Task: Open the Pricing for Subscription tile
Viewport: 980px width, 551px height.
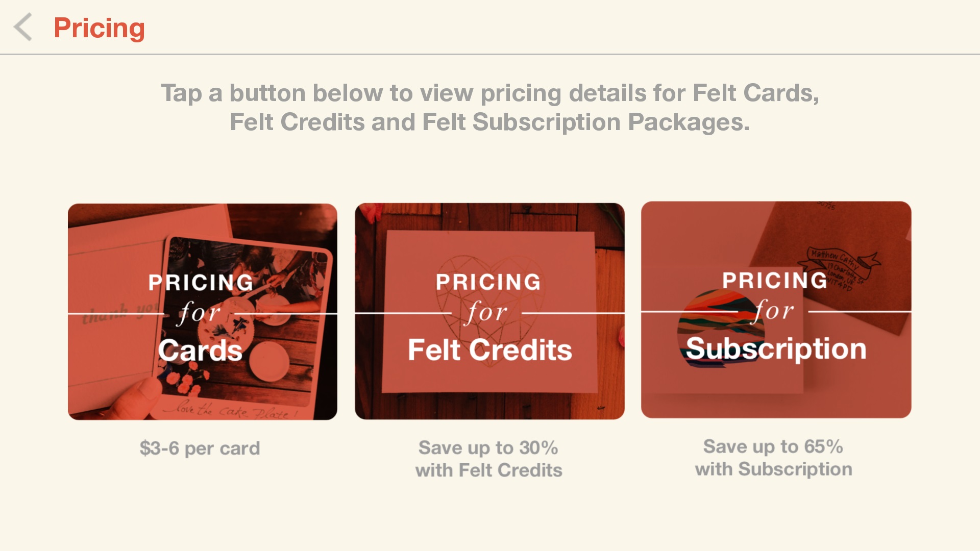Action: tap(776, 310)
